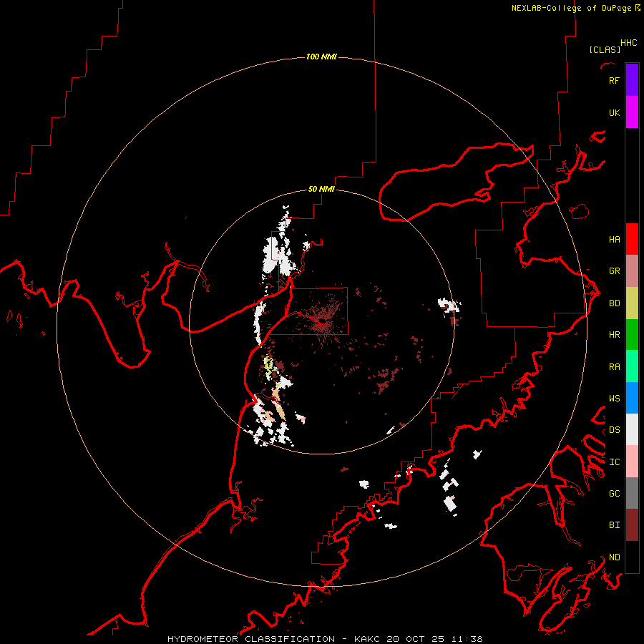644x644 pixels.
Task: Click the WS legend label
Action: (614, 398)
